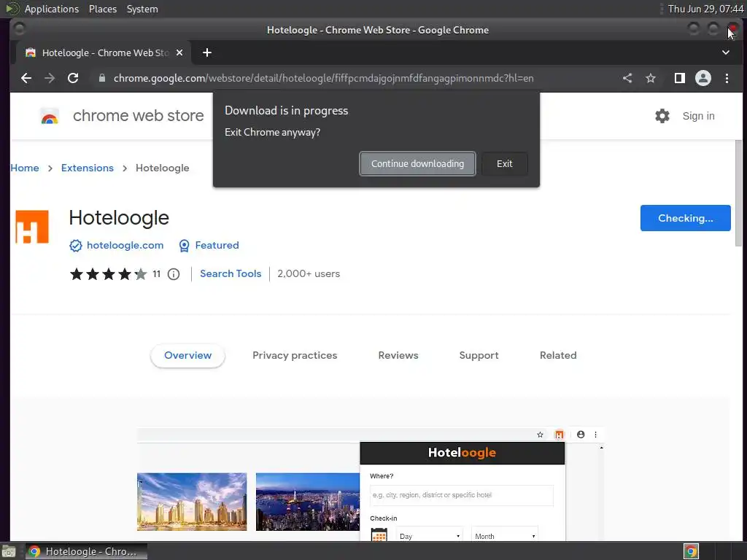Open the Places menu
The image size is (747, 560).
tap(103, 9)
